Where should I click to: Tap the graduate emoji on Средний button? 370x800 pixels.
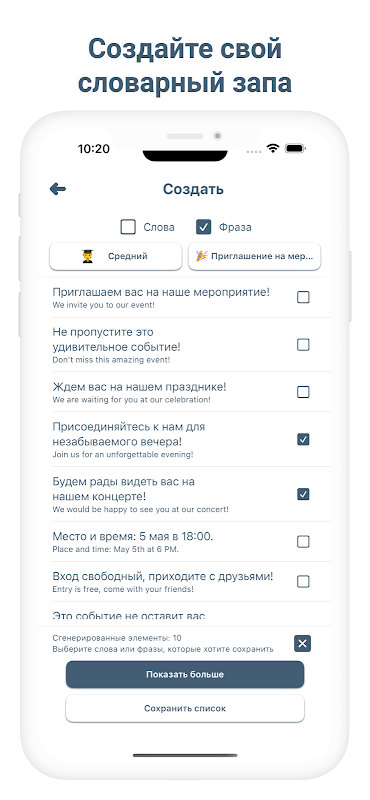pyautogui.click(x=87, y=256)
